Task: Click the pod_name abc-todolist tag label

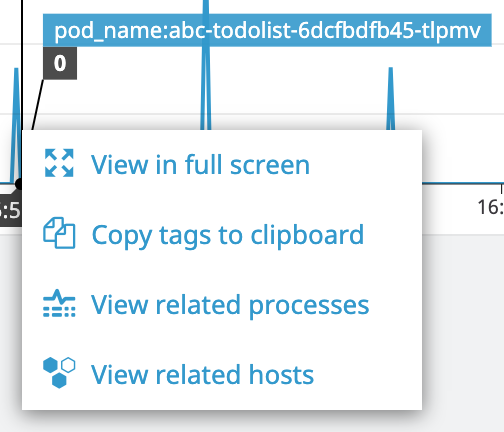Action: [267, 30]
